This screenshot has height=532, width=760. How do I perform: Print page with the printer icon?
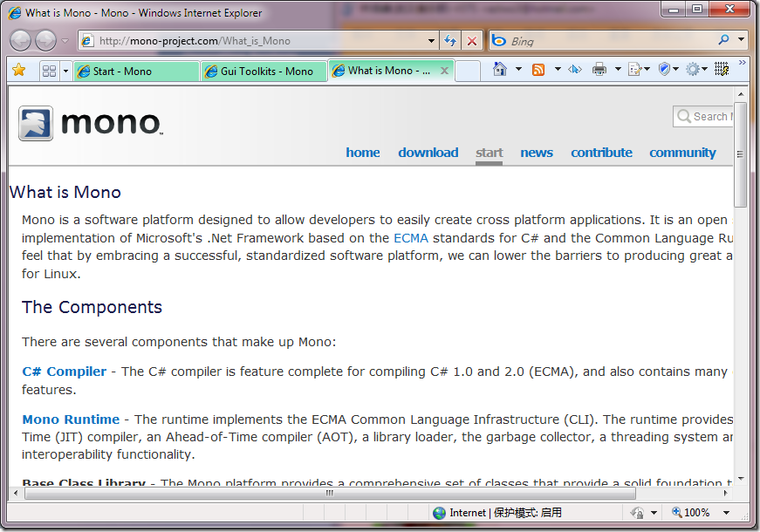point(599,70)
